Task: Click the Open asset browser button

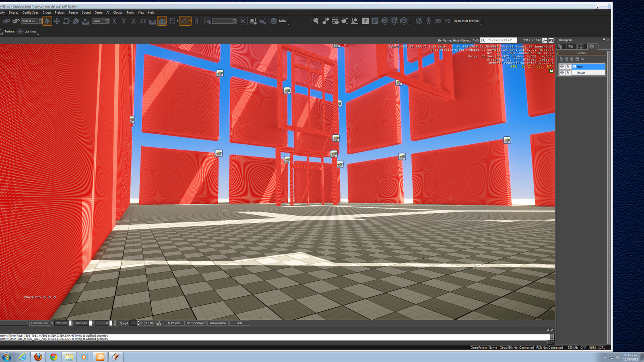Action: [466, 21]
